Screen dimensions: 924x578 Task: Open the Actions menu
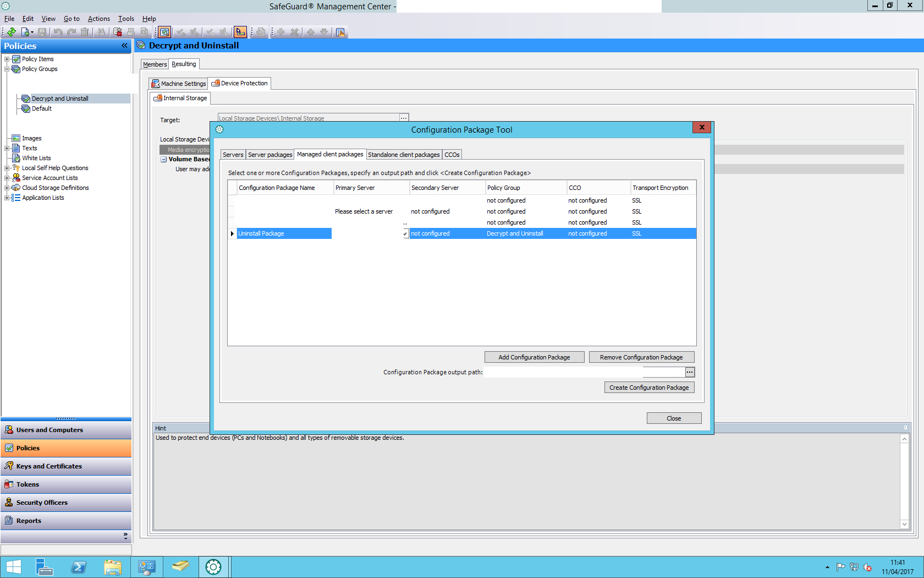pyautogui.click(x=99, y=19)
